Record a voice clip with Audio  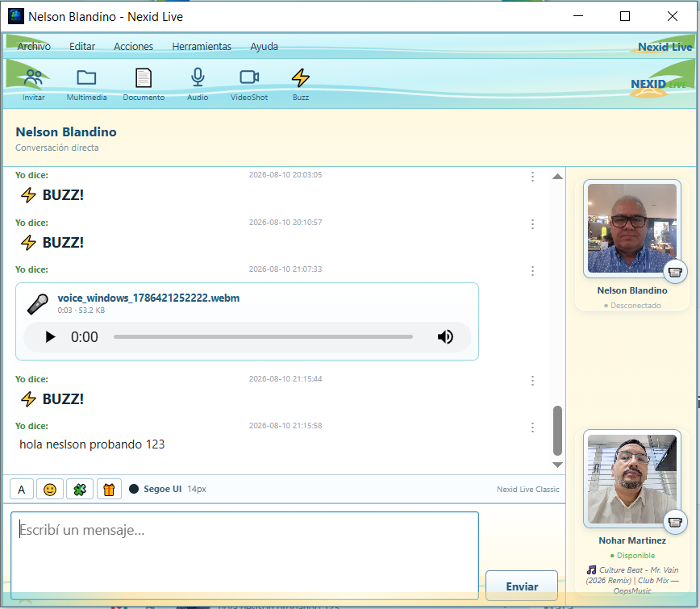click(x=198, y=85)
